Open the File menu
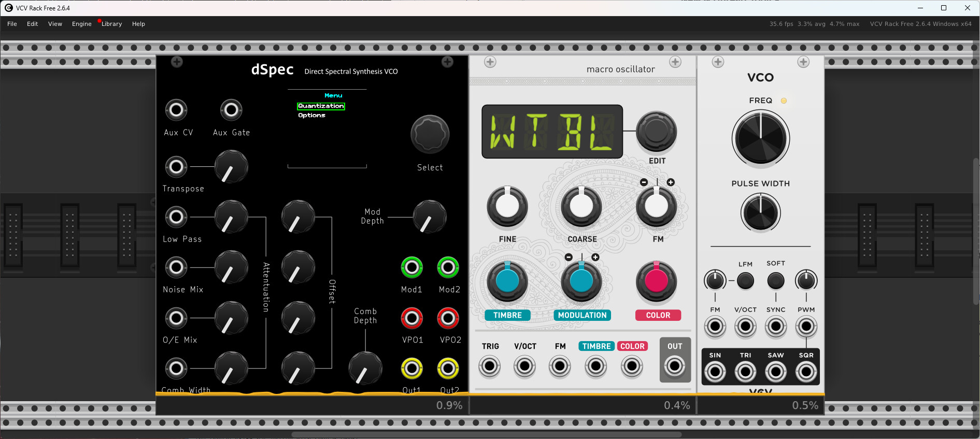 coord(12,24)
